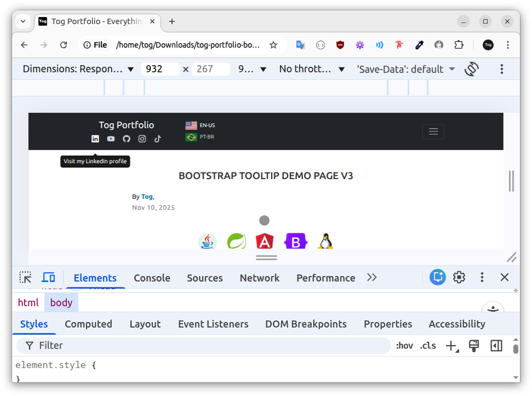Click the LinkedIn icon in the page header
The image size is (532, 396).
click(95, 139)
